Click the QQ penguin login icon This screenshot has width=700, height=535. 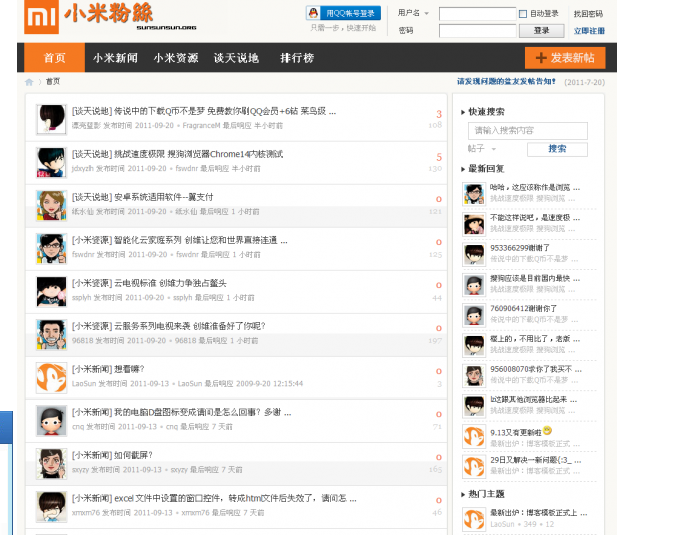313,13
